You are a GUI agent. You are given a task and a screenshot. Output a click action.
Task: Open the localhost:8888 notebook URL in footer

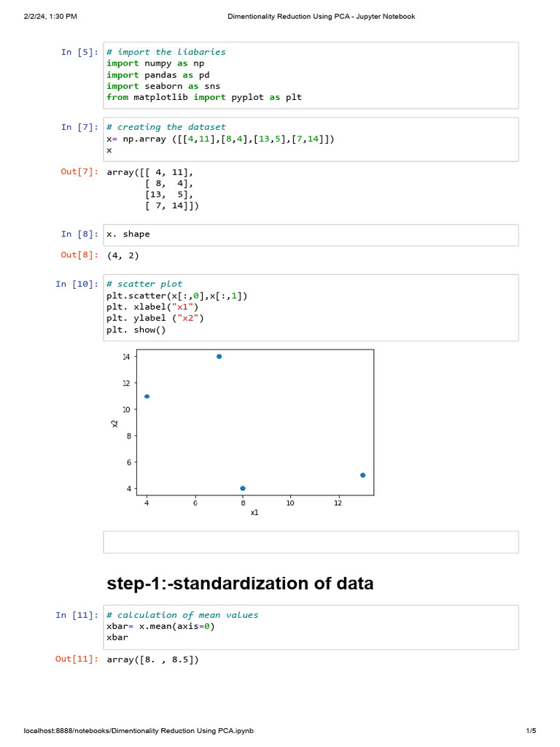click(139, 731)
